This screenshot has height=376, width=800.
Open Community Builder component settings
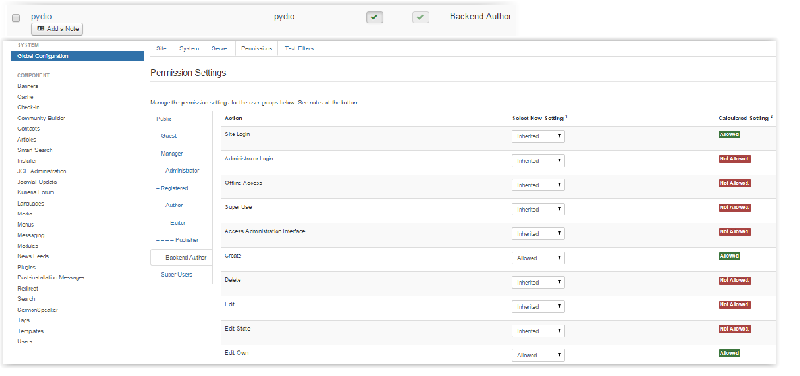point(41,118)
